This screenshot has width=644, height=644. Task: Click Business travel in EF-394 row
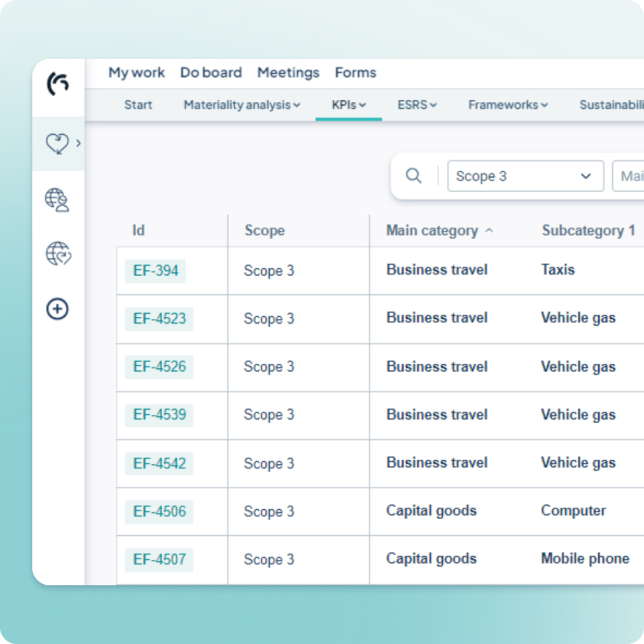pos(437,269)
